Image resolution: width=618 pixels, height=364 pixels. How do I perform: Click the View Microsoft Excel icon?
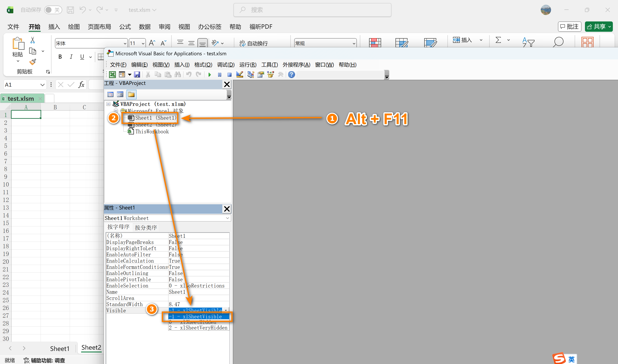(x=112, y=75)
